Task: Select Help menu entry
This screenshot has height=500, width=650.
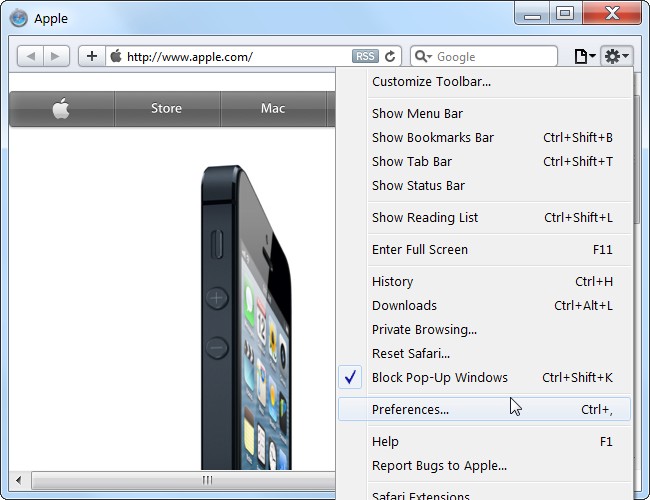Action: point(484,442)
